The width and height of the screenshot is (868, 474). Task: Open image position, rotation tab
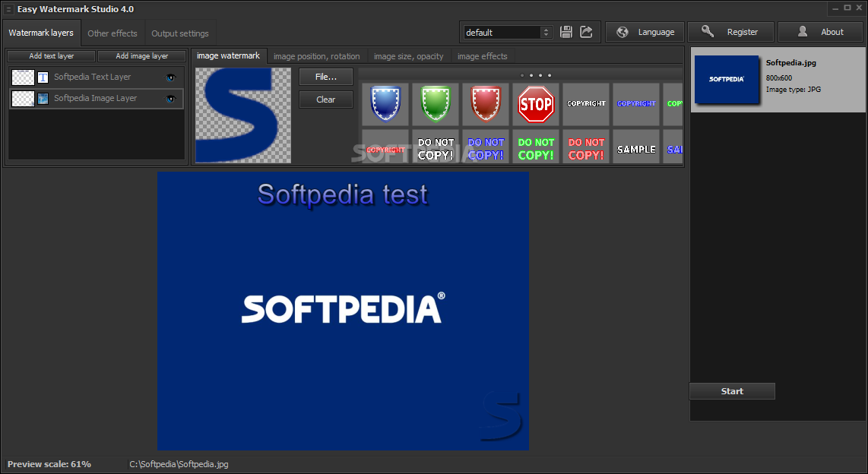click(x=317, y=56)
